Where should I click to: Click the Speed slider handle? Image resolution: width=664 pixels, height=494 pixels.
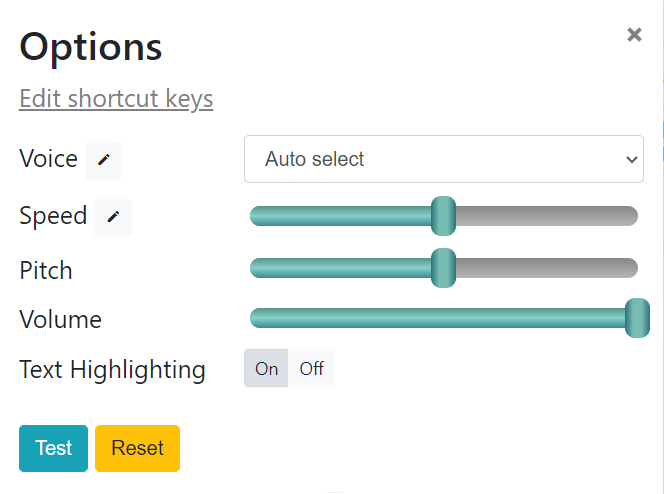tap(443, 216)
